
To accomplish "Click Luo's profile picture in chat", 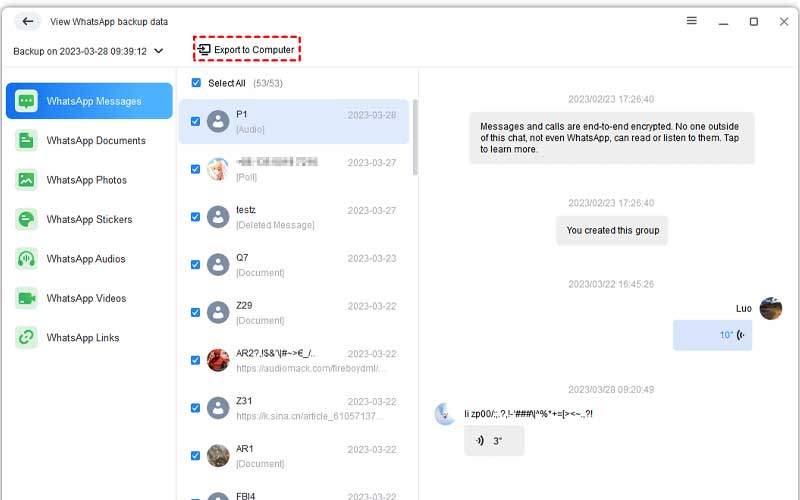I will tap(770, 308).
